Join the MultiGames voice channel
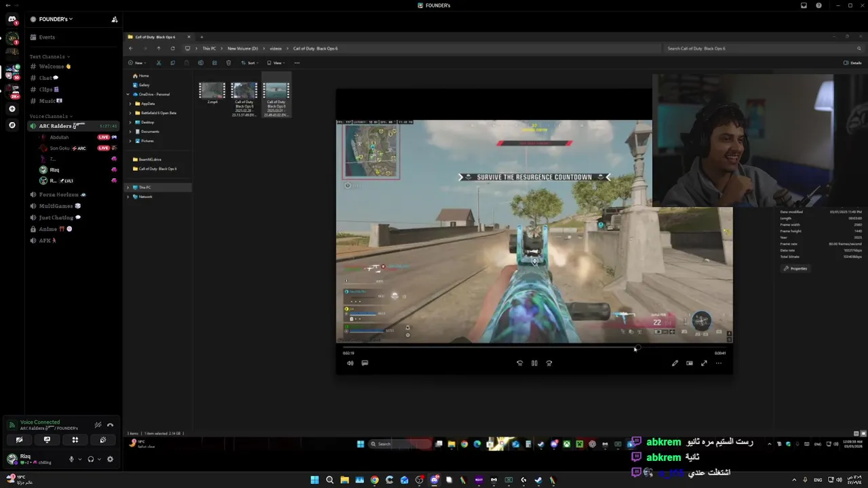This screenshot has width=868, height=488. pyautogui.click(x=73, y=206)
